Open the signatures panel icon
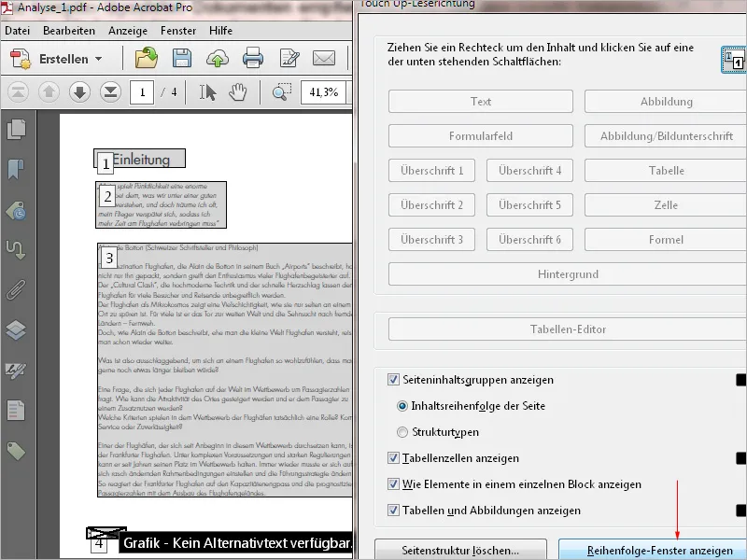Screen dimensions: 747x560 click(x=16, y=370)
